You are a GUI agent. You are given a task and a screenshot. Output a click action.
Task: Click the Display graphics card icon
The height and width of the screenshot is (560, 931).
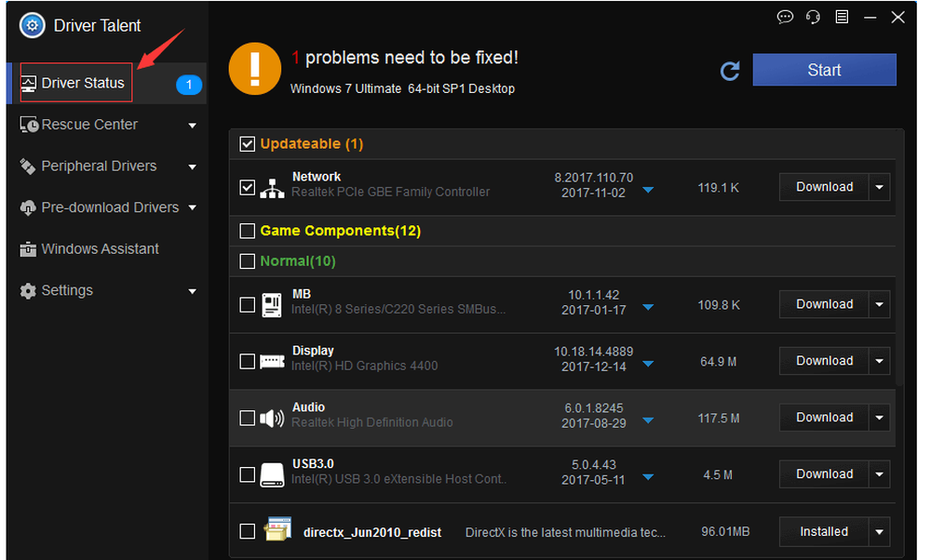272,361
